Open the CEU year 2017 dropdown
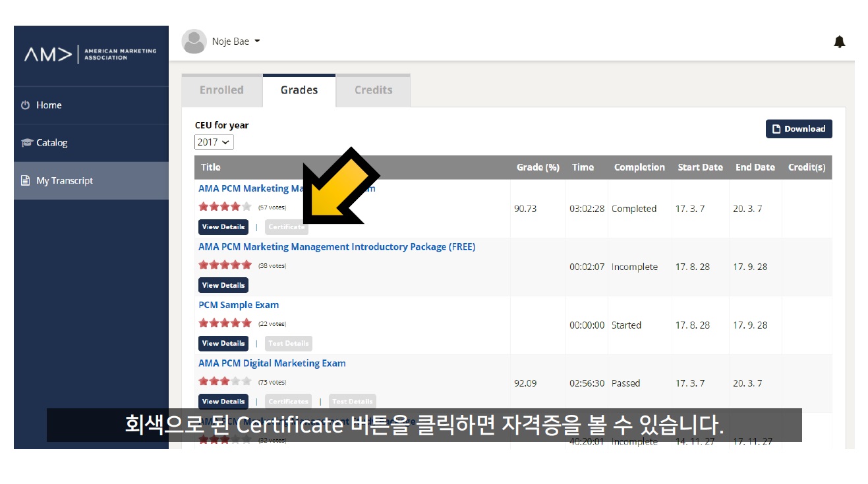 (214, 142)
